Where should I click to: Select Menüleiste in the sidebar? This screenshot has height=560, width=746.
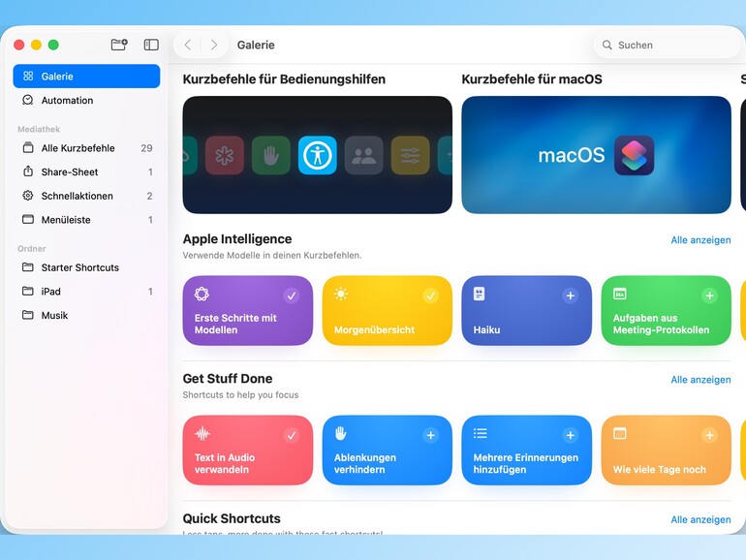coord(86,219)
